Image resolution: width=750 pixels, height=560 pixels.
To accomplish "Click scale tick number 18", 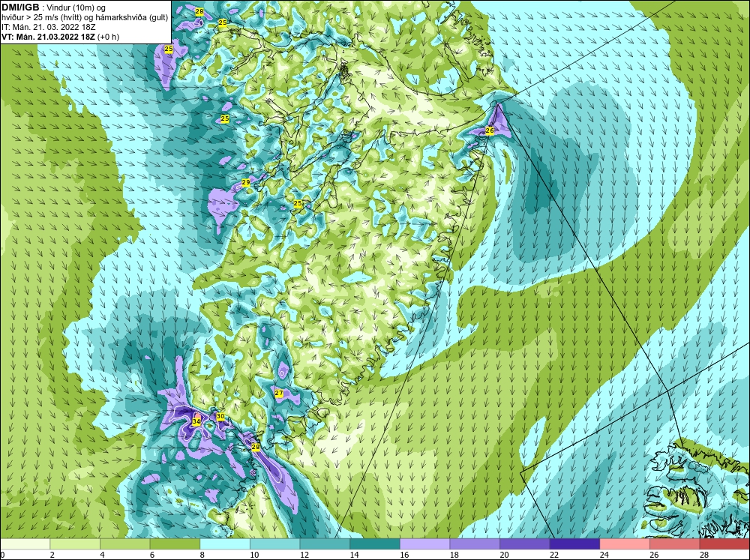I will pyautogui.click(x=454, y=555).
